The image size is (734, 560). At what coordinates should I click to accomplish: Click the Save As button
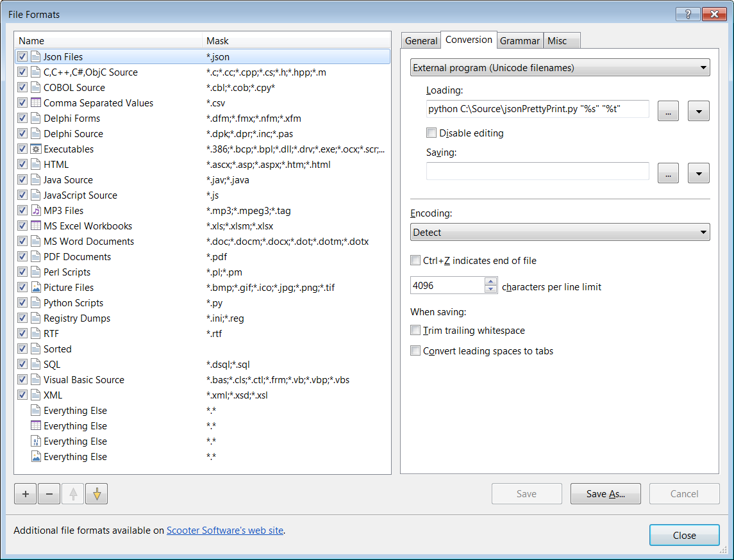point(605,494)
